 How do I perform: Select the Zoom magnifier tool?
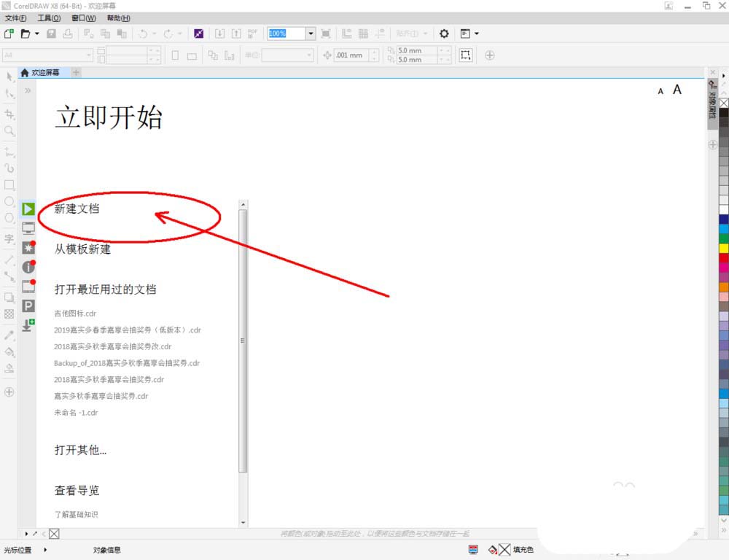pyautogui.click(x=9, y=131)
